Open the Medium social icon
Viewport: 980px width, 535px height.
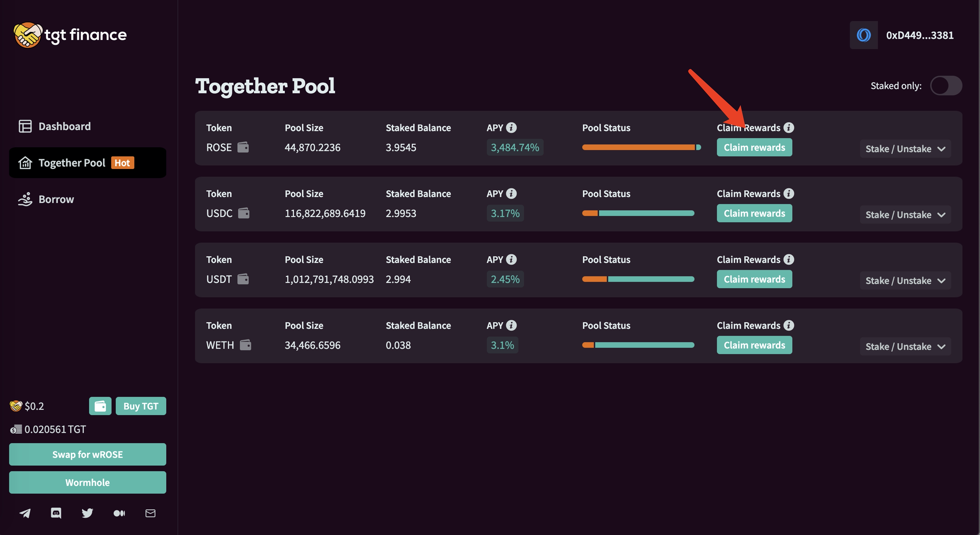119,513
